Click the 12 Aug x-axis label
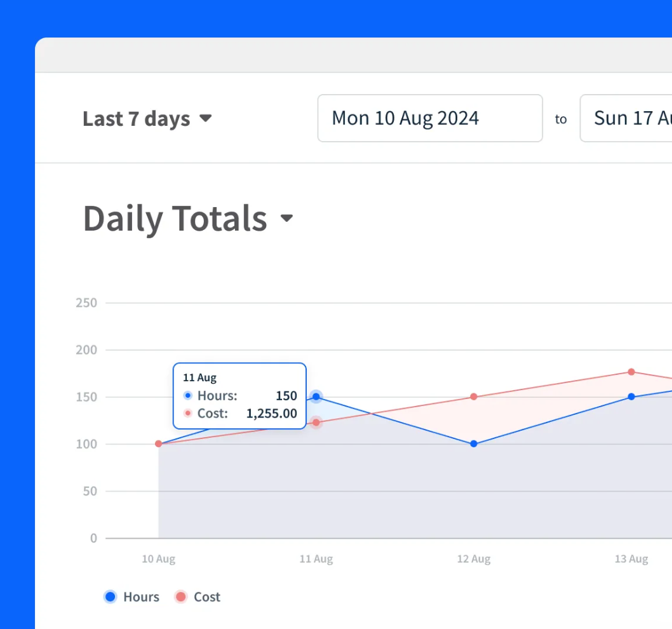 pos(474,559)
